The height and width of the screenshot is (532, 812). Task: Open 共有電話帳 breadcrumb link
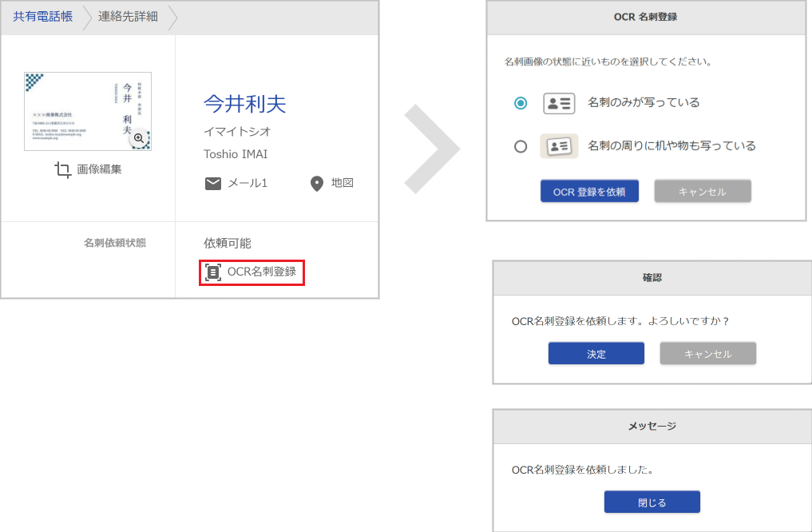(43, 17)
